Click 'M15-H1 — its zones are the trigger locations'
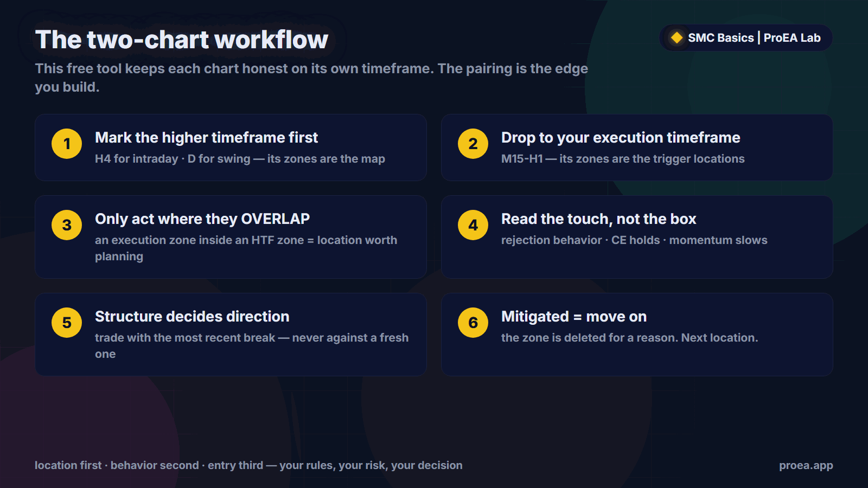 click(623, 159)
